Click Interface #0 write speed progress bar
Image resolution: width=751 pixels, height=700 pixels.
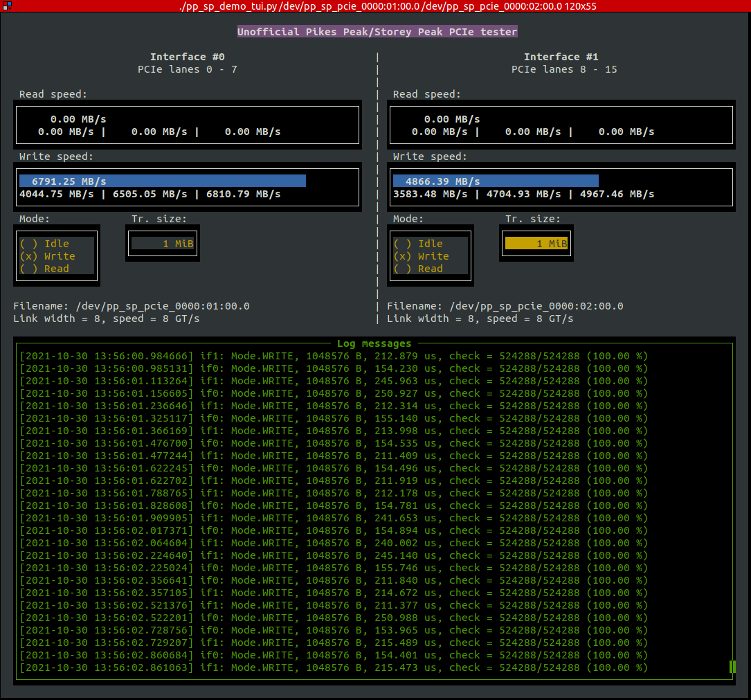tap(159, 181)
